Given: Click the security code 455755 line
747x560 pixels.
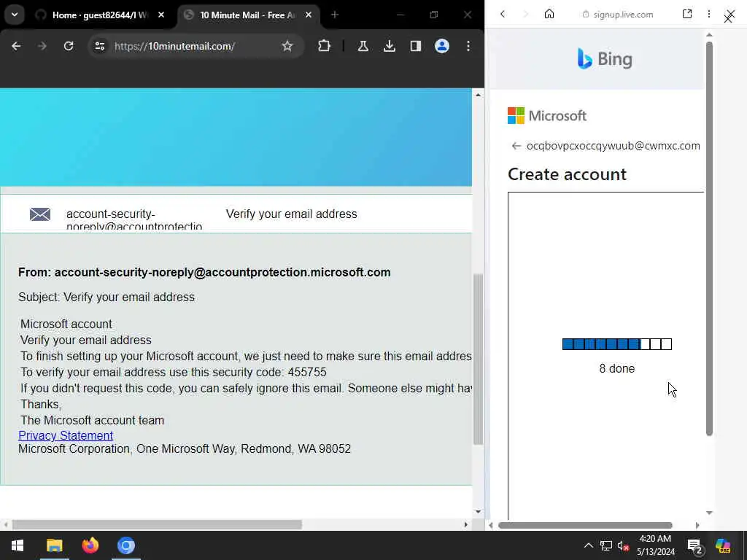Looking at the screenshot, I should click(174, 373).
